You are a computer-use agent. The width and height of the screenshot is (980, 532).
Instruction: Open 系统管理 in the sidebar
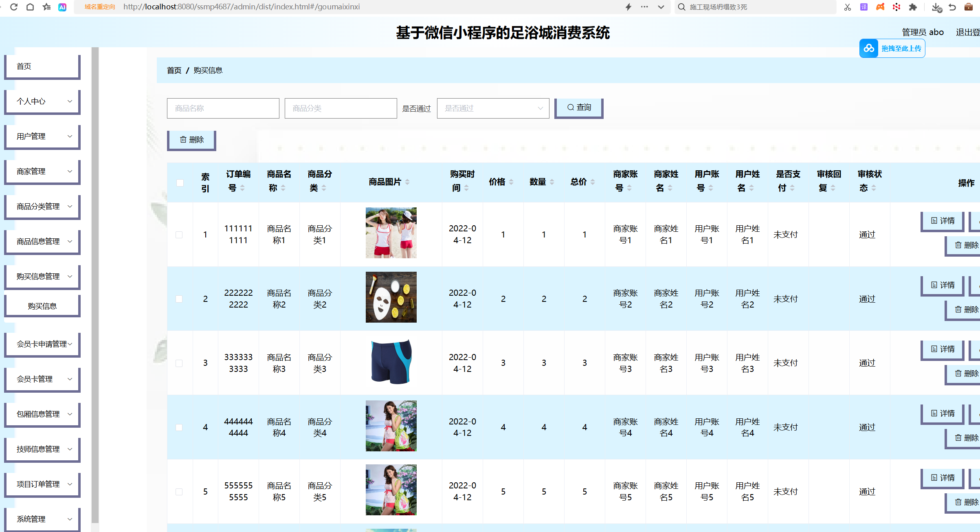(x=42, y=519)
